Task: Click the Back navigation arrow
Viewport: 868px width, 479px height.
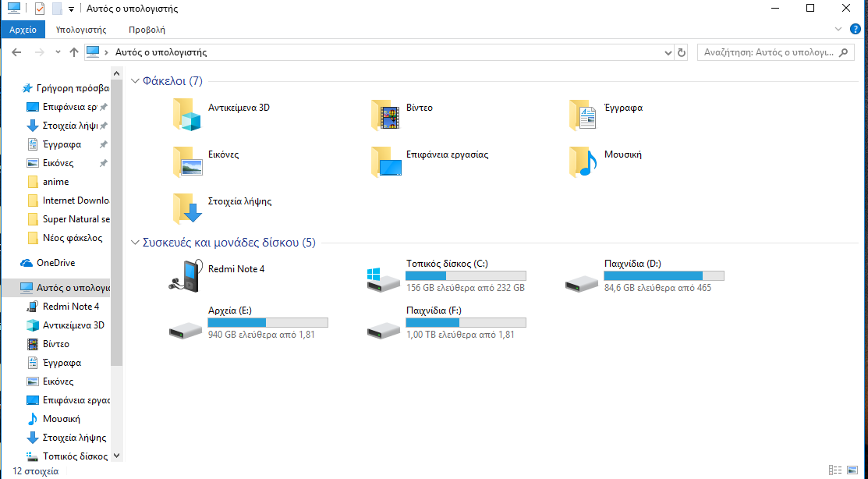Action: pyautogui.click(x=16, y=52)
